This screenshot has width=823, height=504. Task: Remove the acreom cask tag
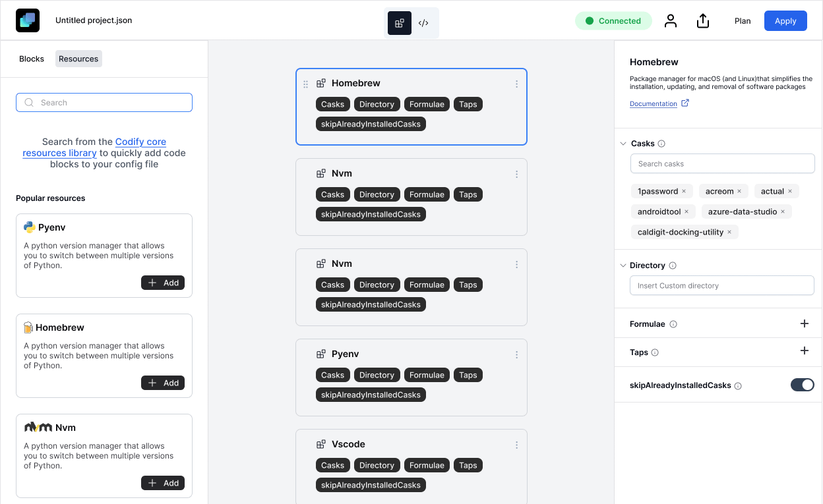(x=739, y=191)
